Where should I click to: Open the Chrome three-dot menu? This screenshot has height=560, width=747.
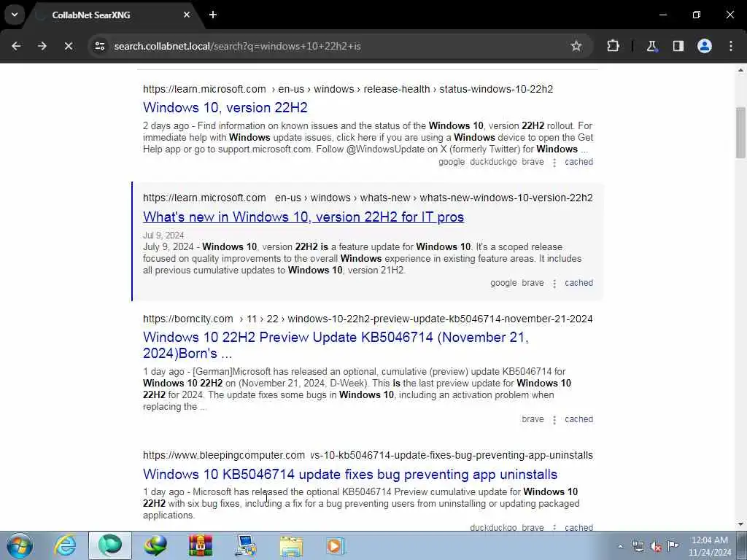pyautogui.click(x=731, y=46)
